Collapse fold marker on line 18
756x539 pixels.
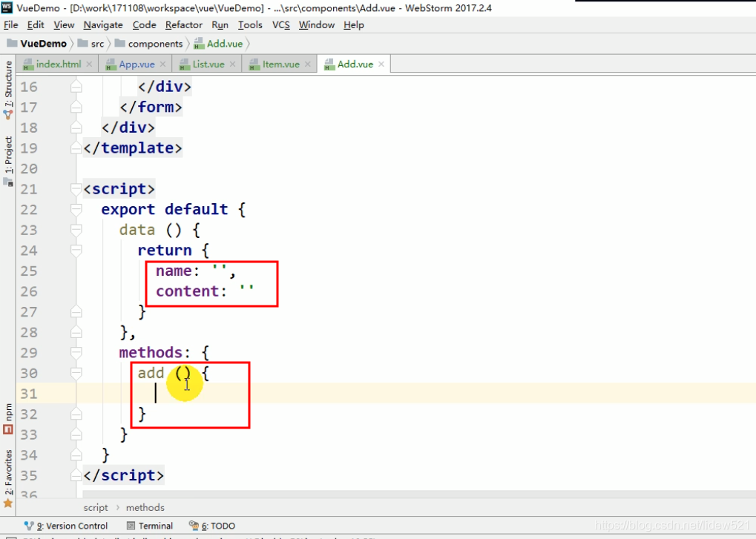(76, 128)
